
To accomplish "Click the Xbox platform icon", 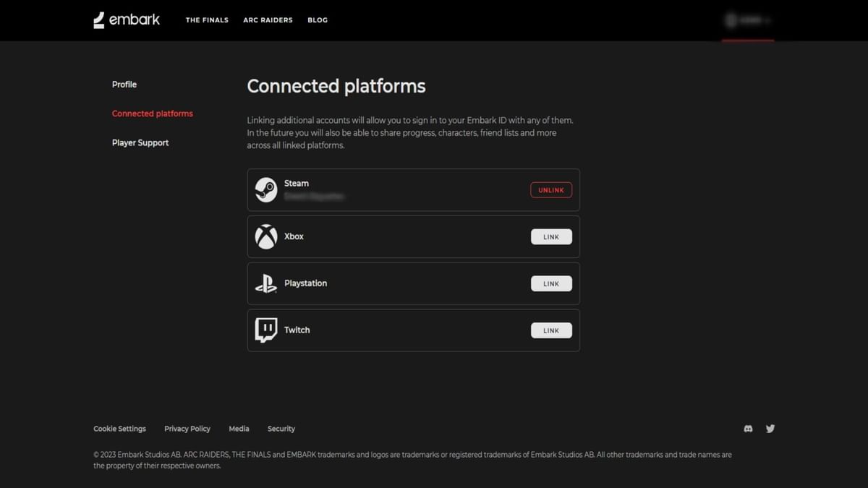I will pyautogui.click(x=265, y=236).
